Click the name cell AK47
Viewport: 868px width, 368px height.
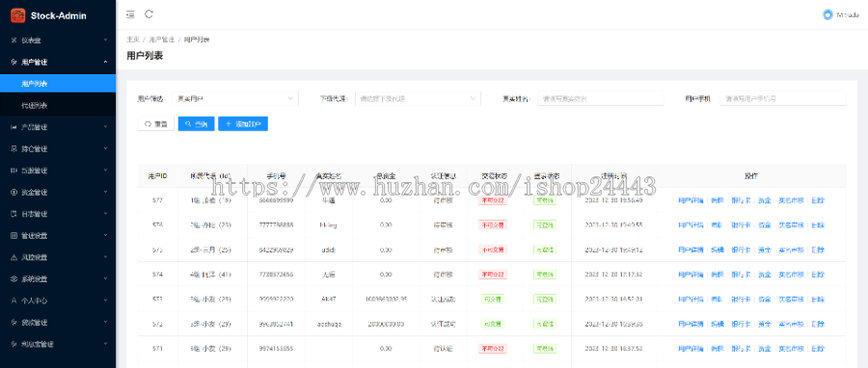[x=328, y=299]
